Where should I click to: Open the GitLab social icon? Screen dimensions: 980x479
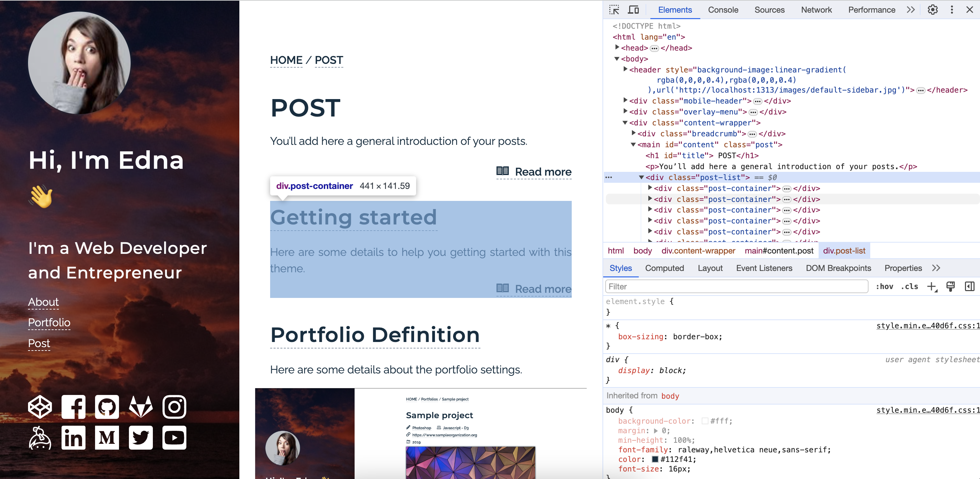[141, 407]
